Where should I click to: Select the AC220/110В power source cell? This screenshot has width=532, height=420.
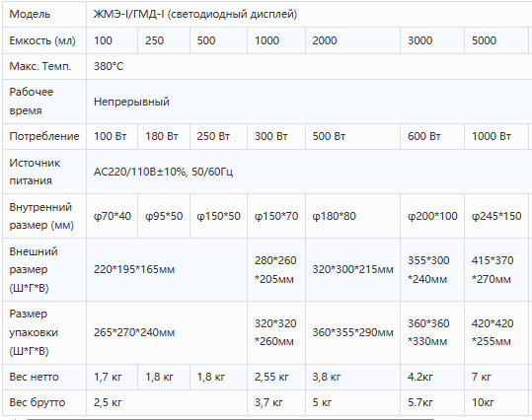pyautogui.click(x=309, y=172)
